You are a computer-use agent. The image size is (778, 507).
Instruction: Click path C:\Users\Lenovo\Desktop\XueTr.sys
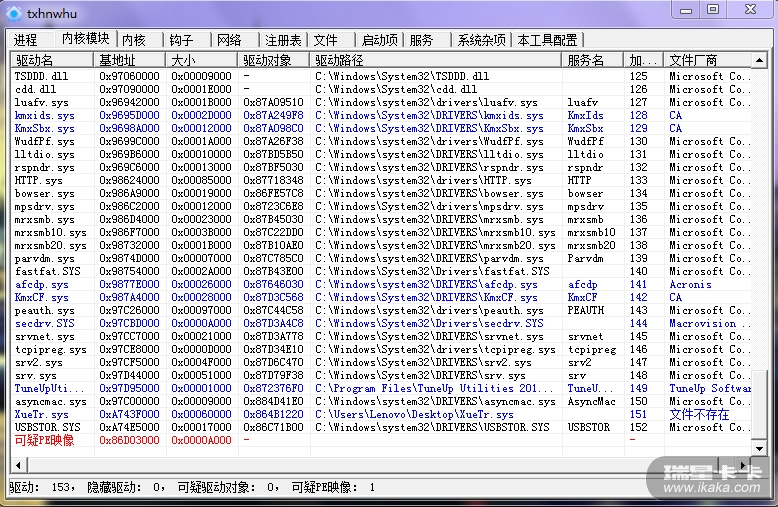point(414,414)
